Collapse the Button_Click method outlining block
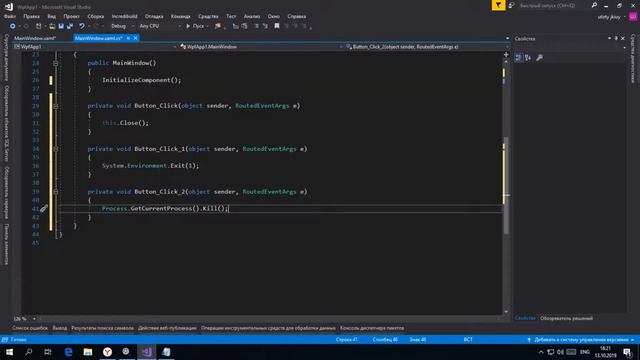 click(x=56, y=106)
